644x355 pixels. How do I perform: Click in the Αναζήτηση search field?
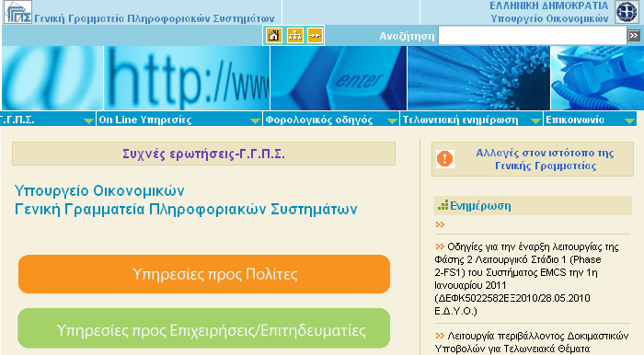(x=533, y=36)
